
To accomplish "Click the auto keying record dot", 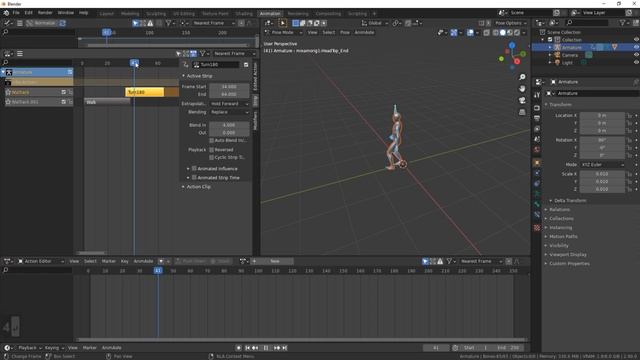I will click(x=239, y=348).
